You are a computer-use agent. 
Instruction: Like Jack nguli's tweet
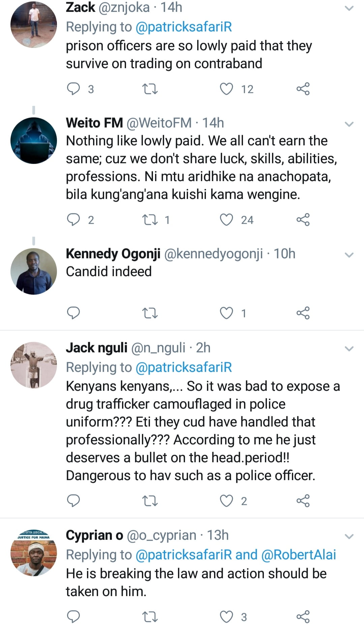[226, 501]
